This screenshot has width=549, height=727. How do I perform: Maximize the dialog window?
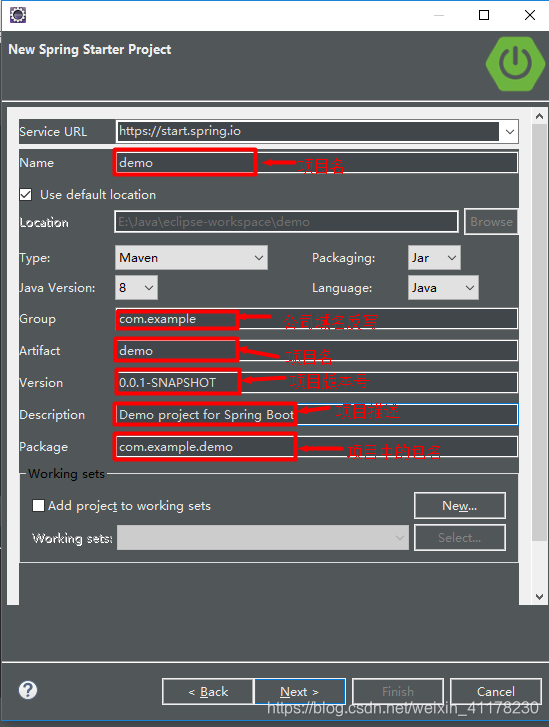click(484, 15)
